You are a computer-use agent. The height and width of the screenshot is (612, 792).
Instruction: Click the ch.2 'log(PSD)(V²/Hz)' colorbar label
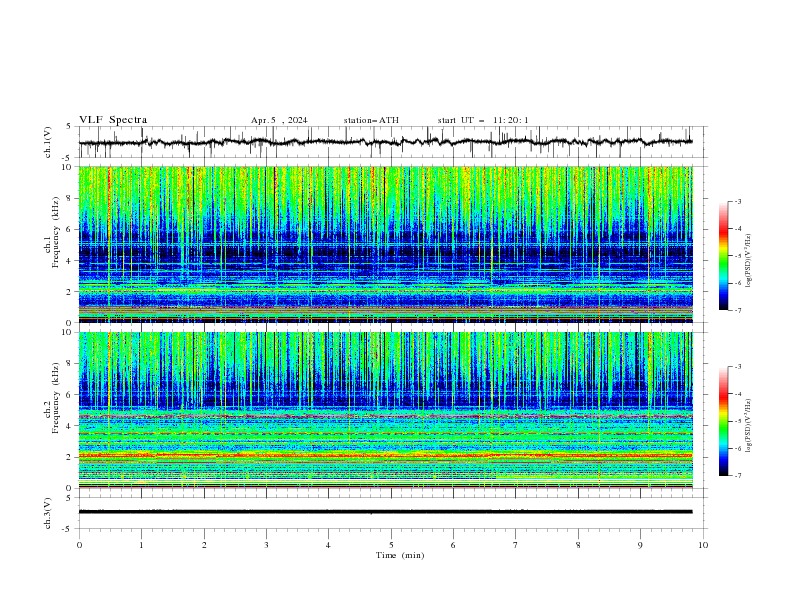point(748,426)
